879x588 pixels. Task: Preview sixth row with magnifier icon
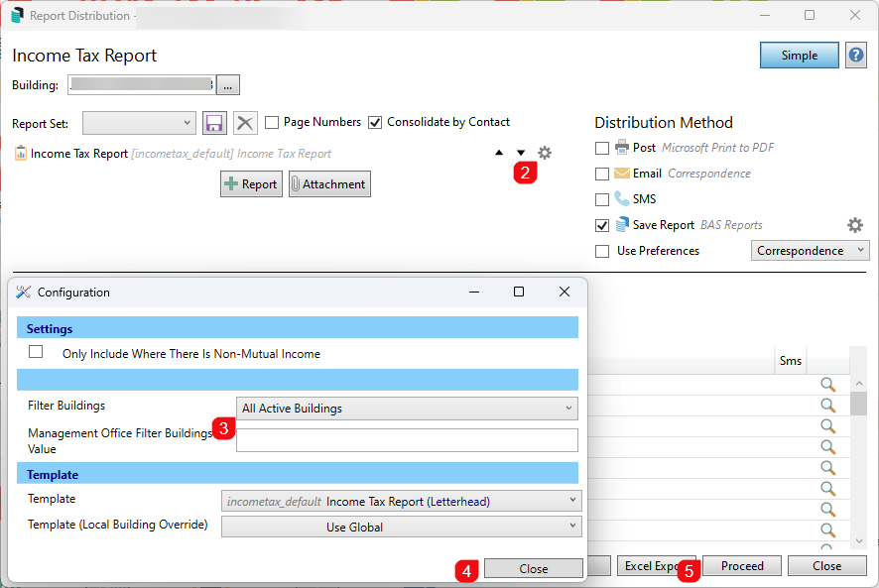828,488
